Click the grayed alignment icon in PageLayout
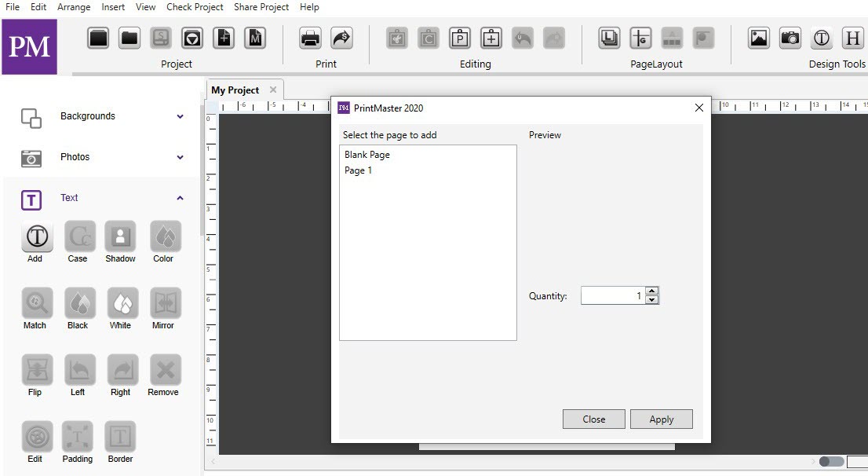The width and height of the screenshot is (868, 476). (672, 38)
